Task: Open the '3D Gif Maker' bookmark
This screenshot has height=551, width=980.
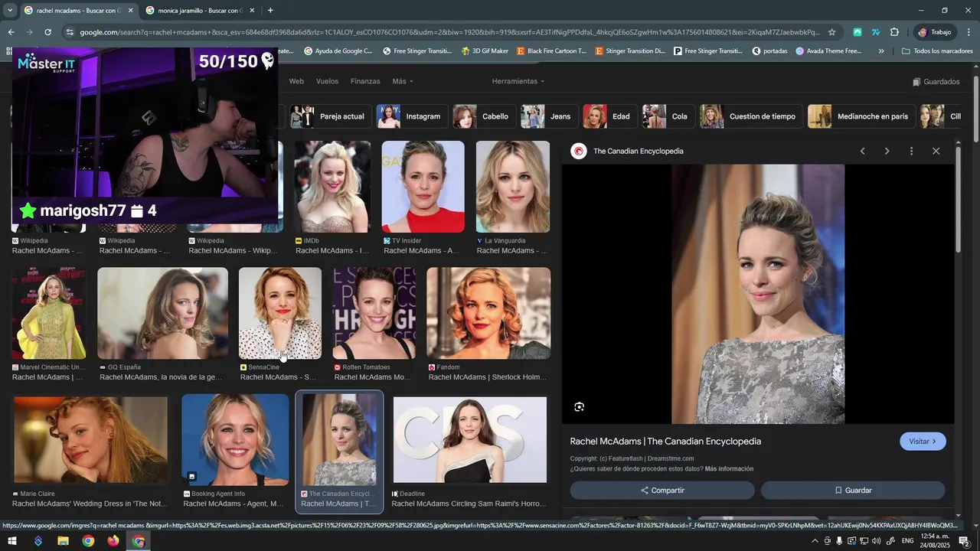Action: point(485,51)
